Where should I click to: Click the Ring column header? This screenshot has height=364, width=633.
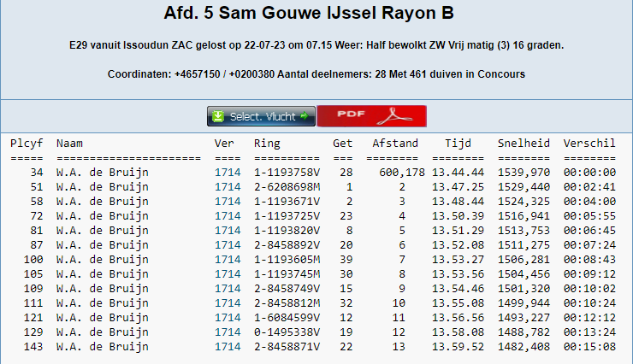pos(267,144)
